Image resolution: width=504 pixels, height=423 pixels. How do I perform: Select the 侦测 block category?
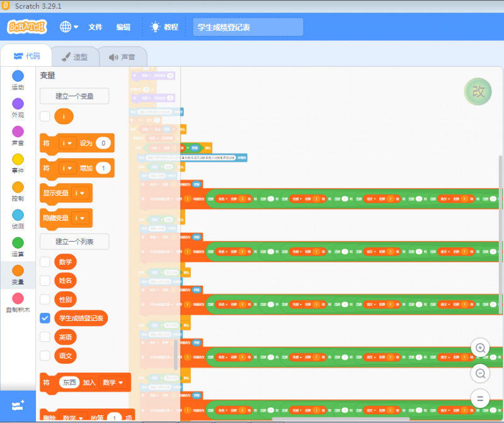18,220
